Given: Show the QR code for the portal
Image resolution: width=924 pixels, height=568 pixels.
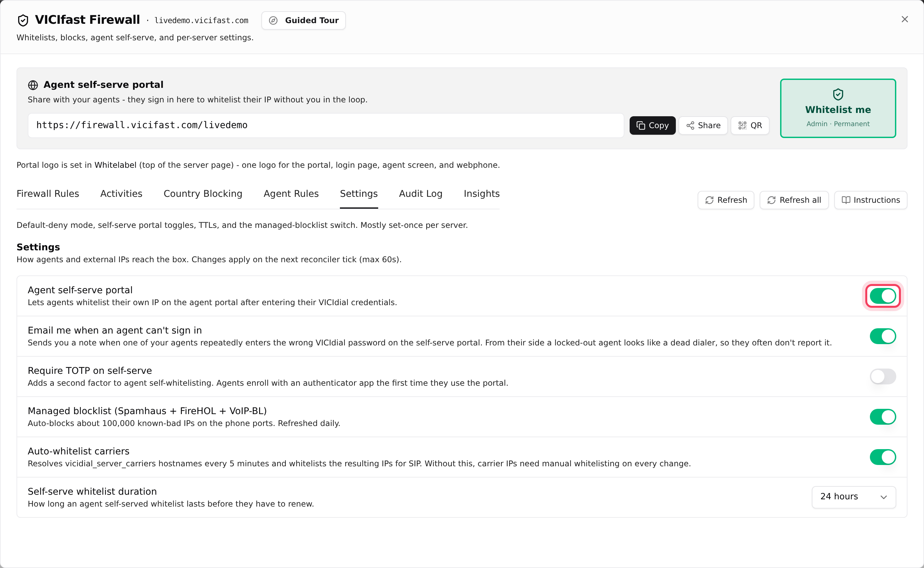Looking at the screenshot, I should tap(749, 125).
